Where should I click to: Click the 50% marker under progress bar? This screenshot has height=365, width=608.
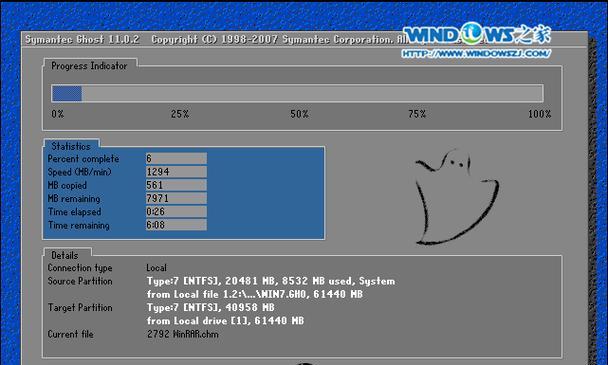click(299, 114)
